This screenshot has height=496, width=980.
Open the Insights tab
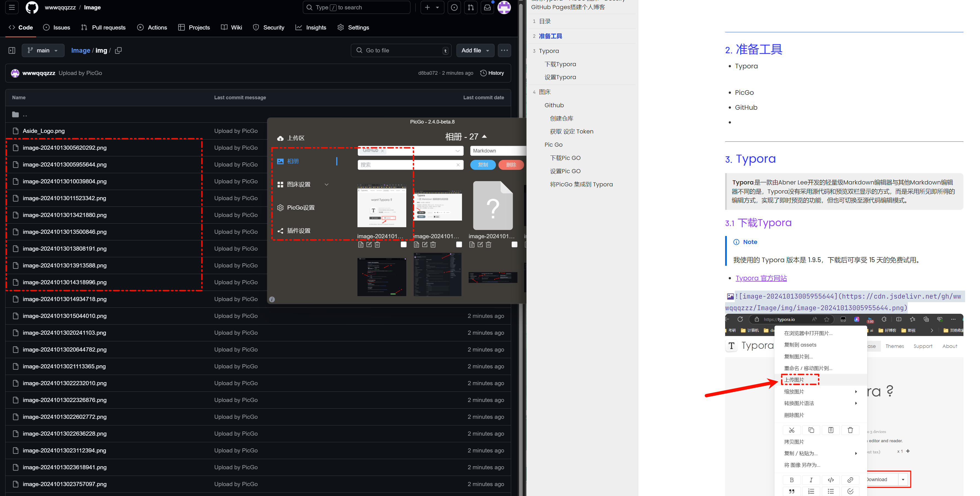311,27
